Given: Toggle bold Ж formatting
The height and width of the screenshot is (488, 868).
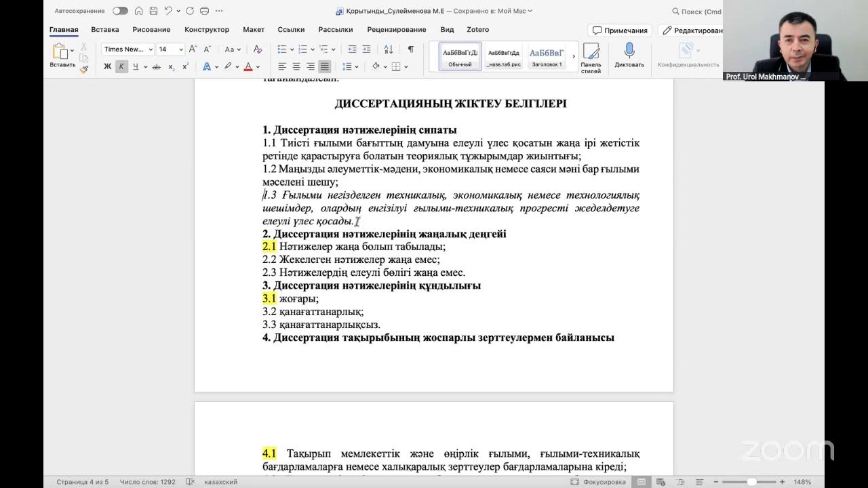Looking at the screenshot, I should 107,66.
